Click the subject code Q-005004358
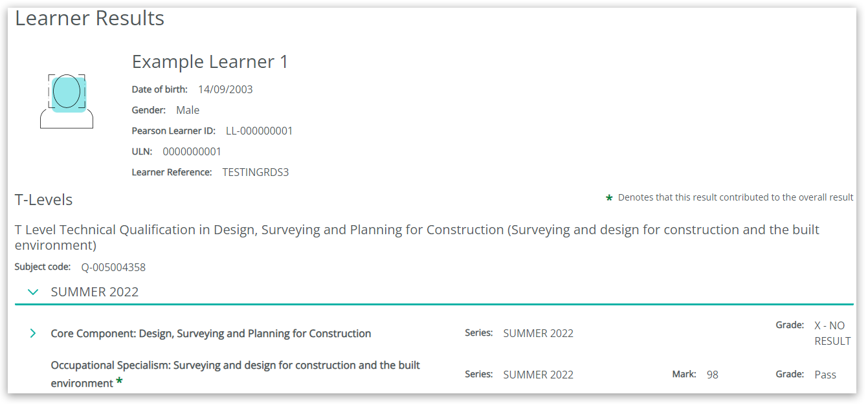This screenshot has height=405, width=868. (113, 267)
